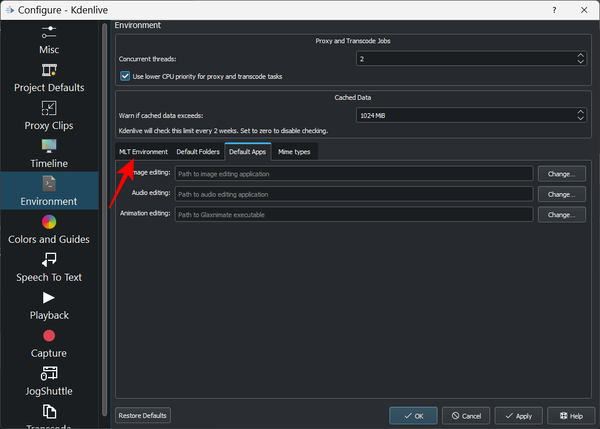
Task: Click the Restore Defaults button
Action: [143, 415]
